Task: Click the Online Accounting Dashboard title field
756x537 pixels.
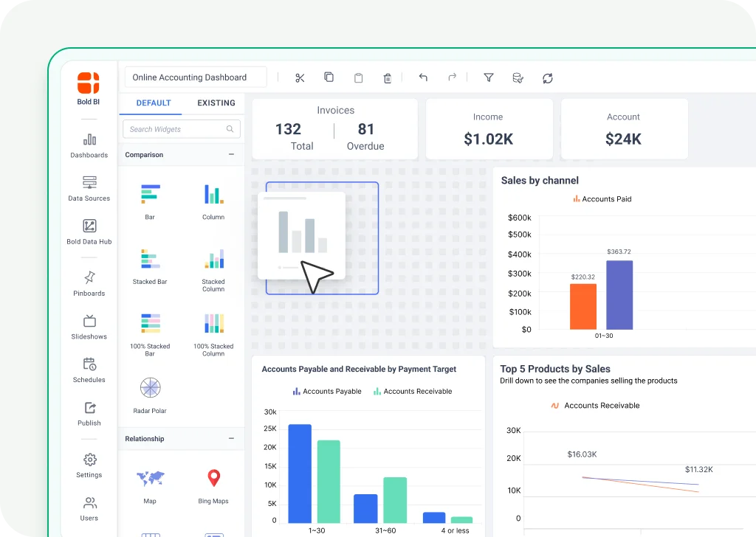Action: tap(195, 77)
